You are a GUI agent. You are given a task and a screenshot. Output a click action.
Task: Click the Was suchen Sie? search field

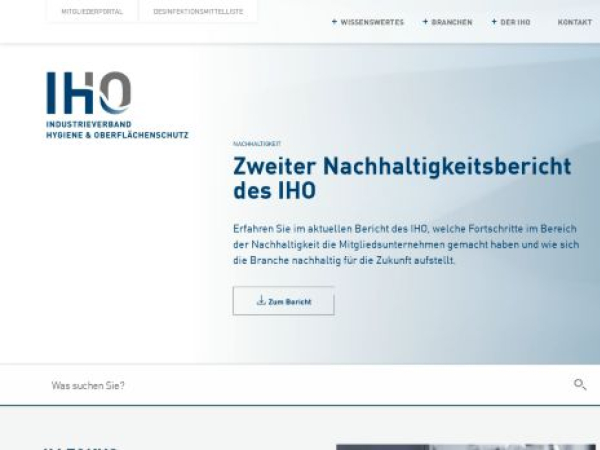pyautogui.click(x=300, y=385)
